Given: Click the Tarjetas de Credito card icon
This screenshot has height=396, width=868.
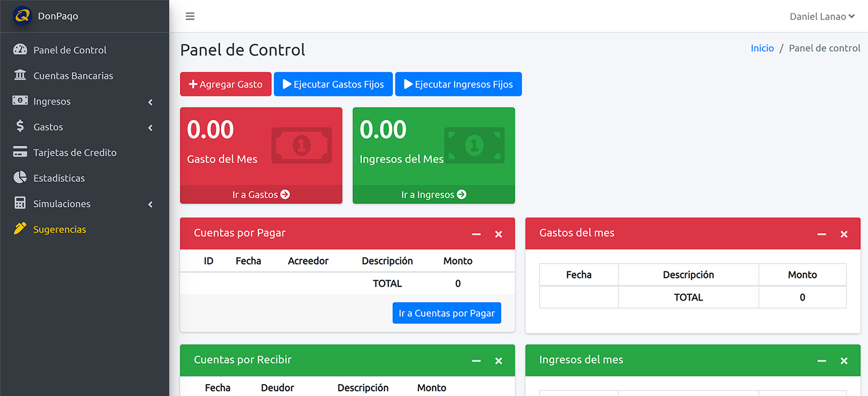Looking at the screenshot, I should click(x=20, y=152).
